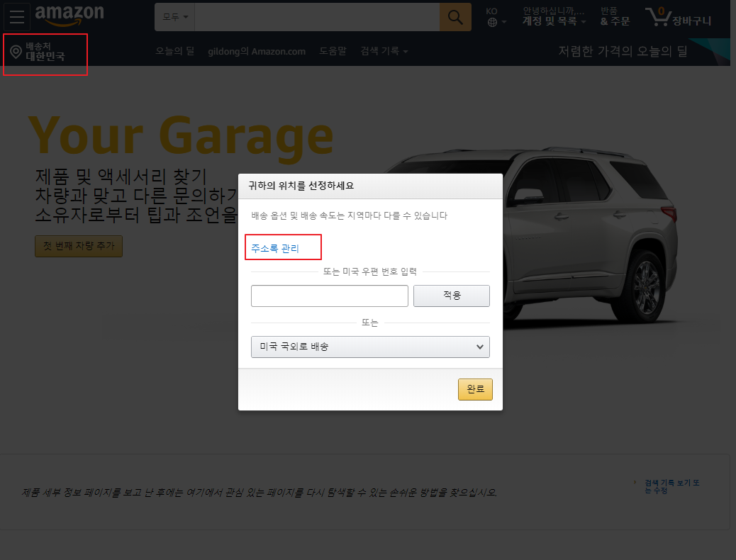
Task: Click the 적용 button
Action: tap(452, 296)
